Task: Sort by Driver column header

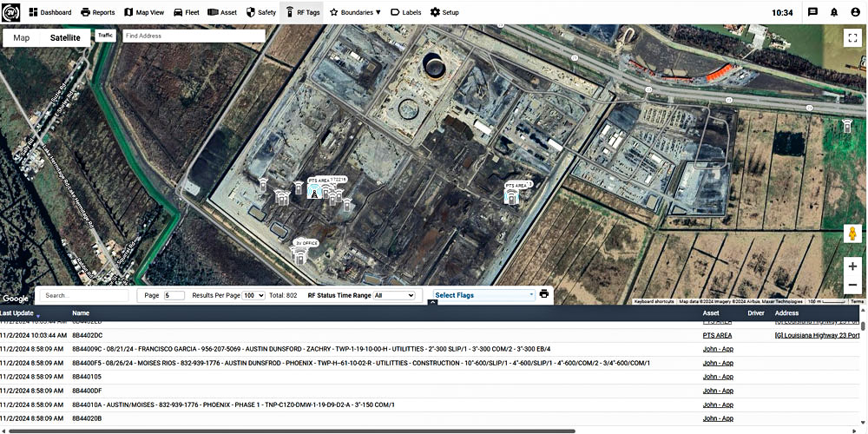Action: pyautogui.click(x=756, y=313)
